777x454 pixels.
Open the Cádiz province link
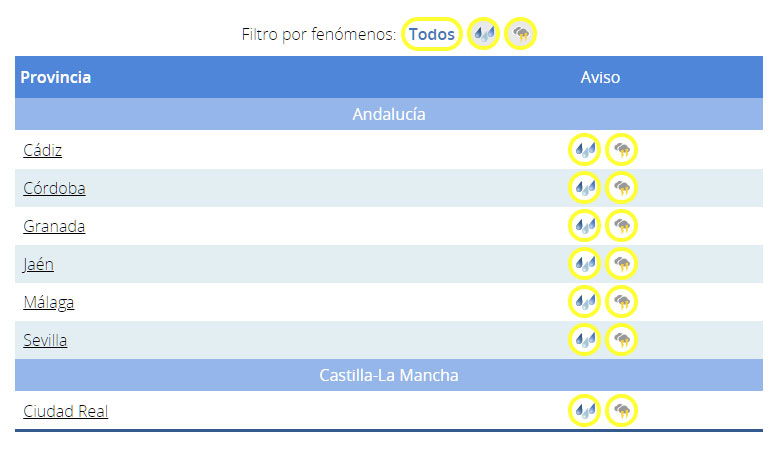point(43,150)
